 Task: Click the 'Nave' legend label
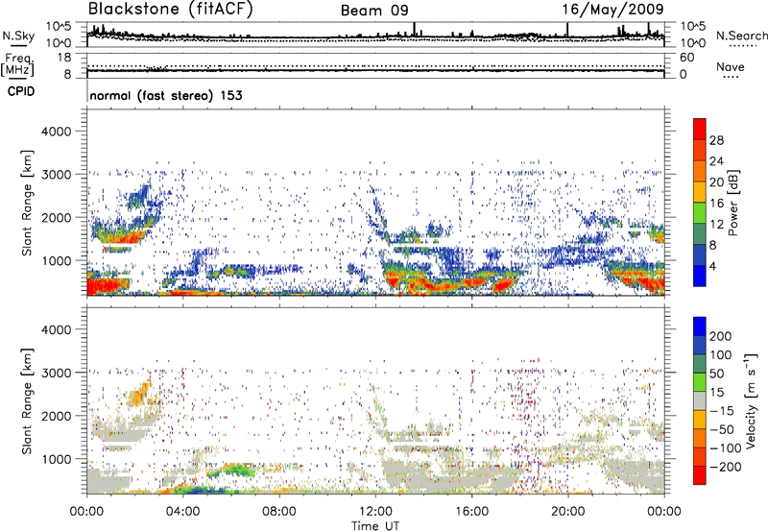731,67
